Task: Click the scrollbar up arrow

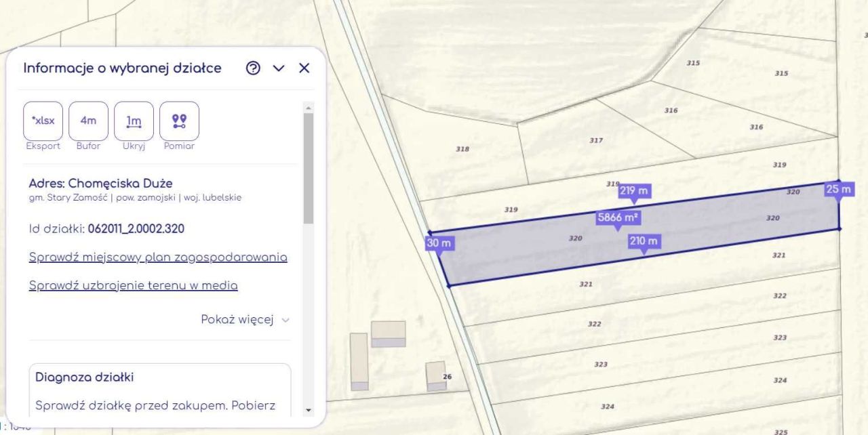Action: (309, 108)
